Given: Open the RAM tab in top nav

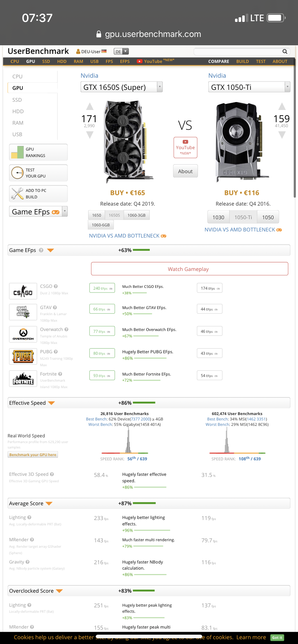Looking at the screenshot, I should [x=78, y=61].
